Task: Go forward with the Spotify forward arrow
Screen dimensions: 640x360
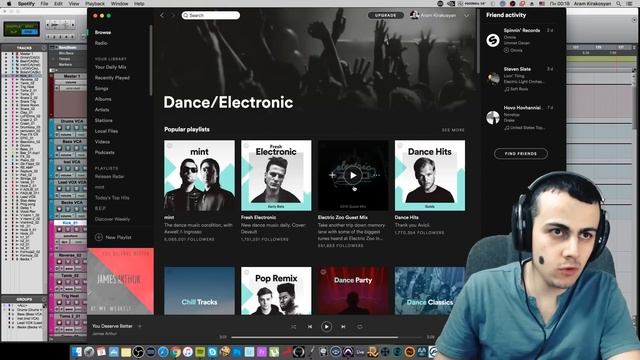Action: [x=172, y=16]
